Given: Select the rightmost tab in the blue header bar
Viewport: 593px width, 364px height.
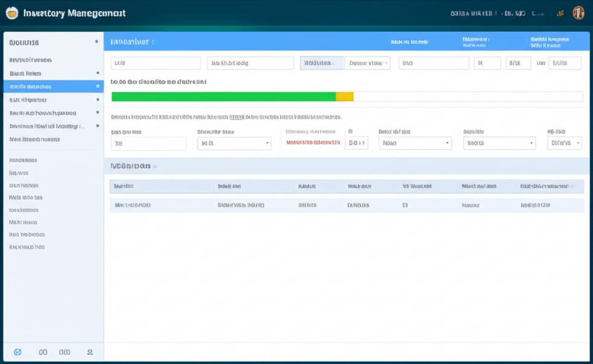Looking at the screenshot, I should [x=550, y=42].
